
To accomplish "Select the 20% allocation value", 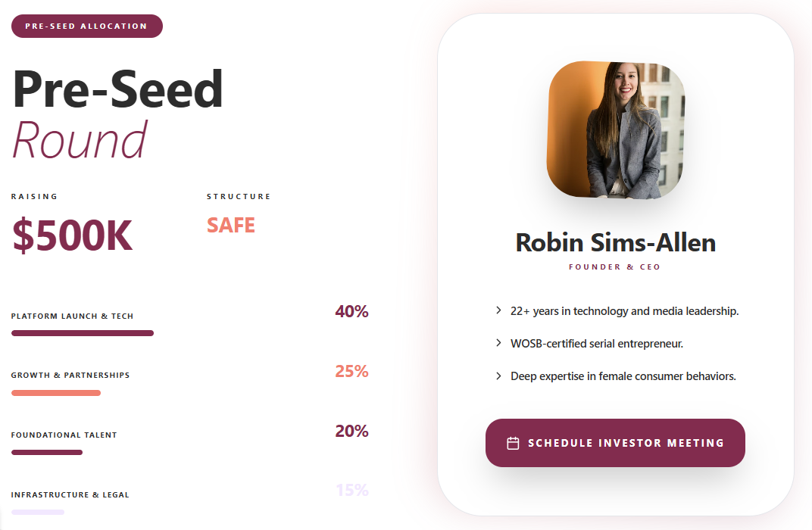I will click(x=351, y=431).
